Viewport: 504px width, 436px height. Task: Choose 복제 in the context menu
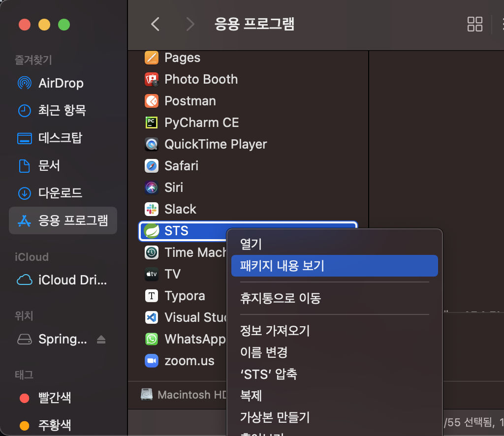(x=334, y=396)
